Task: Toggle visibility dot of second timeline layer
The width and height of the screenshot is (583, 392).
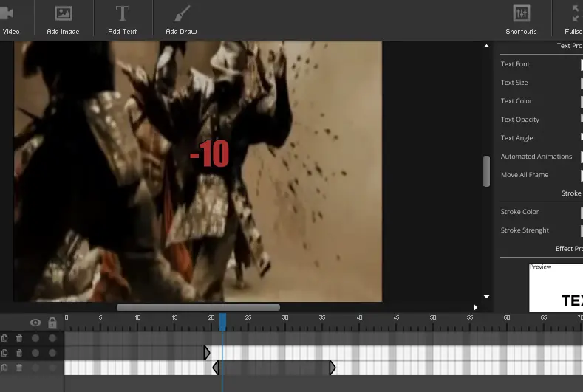Action: (x=35, y=353)
